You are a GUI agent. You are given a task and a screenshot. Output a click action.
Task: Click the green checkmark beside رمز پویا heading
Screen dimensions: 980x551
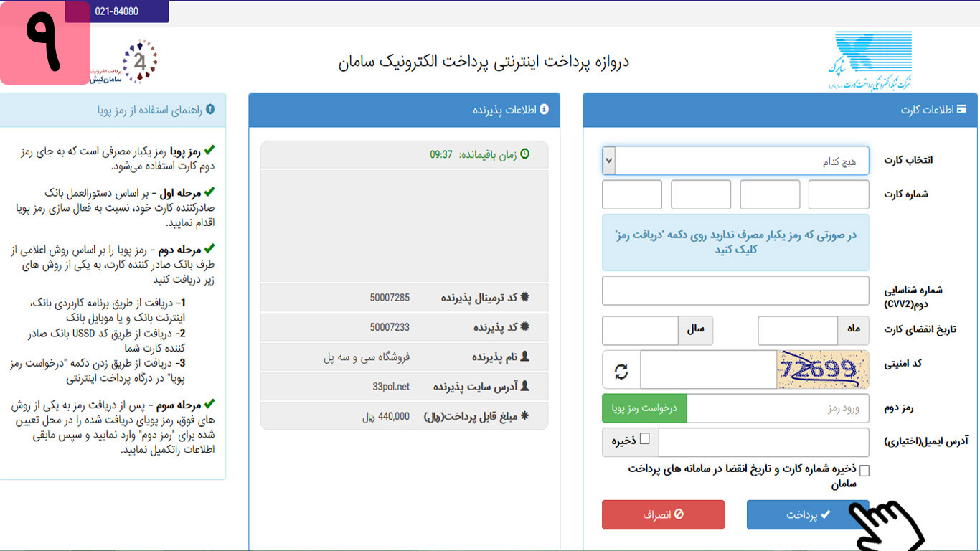(x=209, y=150)
